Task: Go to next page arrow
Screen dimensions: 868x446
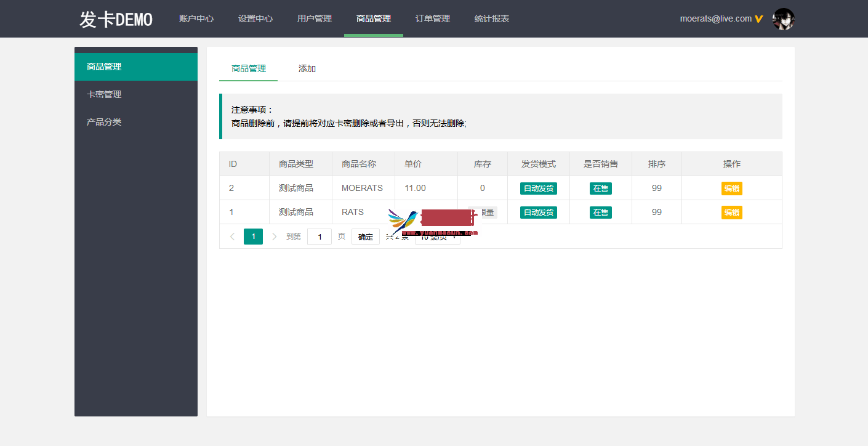Action: coord(275,237)
